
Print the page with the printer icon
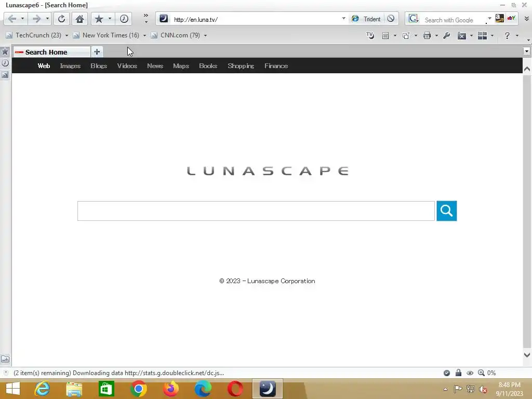tap(427, 36)
